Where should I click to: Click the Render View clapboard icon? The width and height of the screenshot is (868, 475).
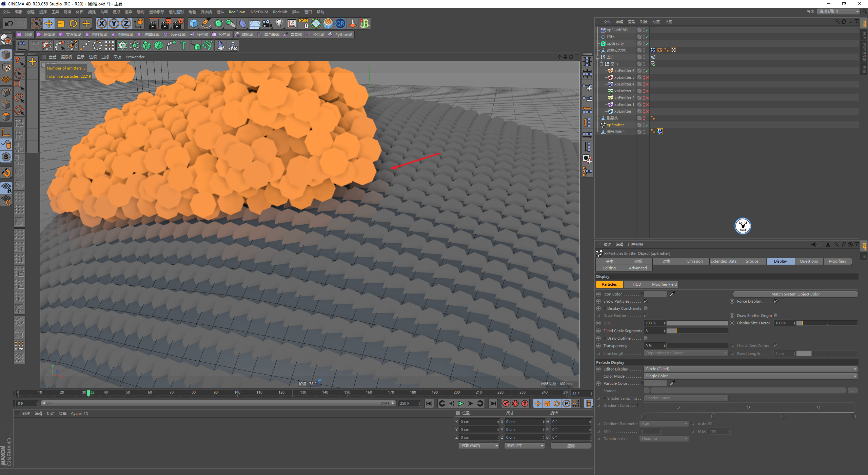[153, 23]
